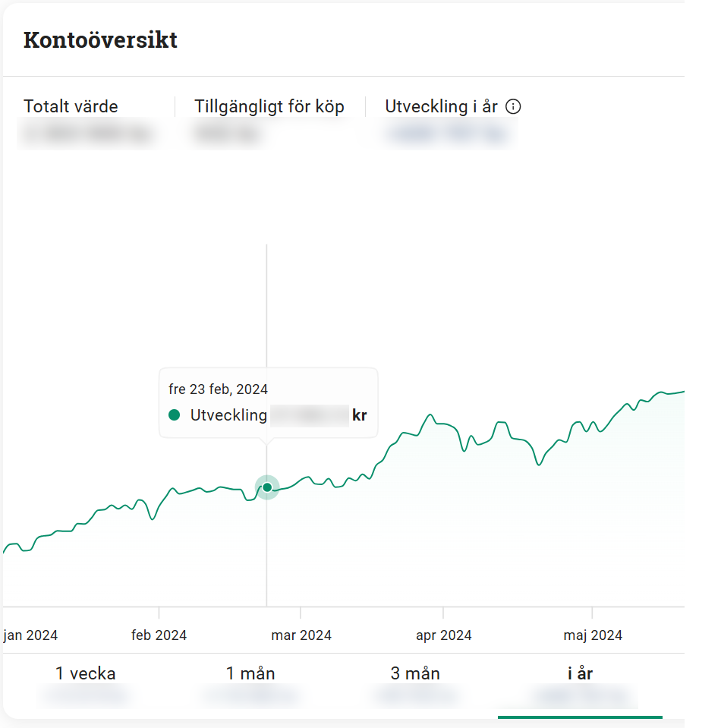Click the tooltip date fre 23 feb, 2024
Viewport: 721px width, 728px height.
point(218,389)
